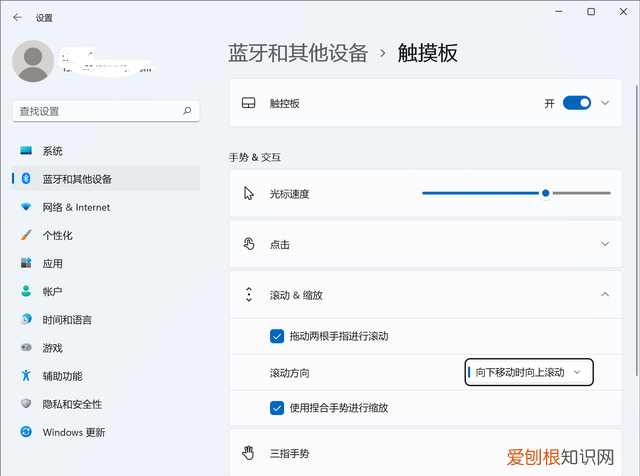Screen dimensions: 640x476
Task: Click the search magnifier icon
Action: click(x=187, y=111)
